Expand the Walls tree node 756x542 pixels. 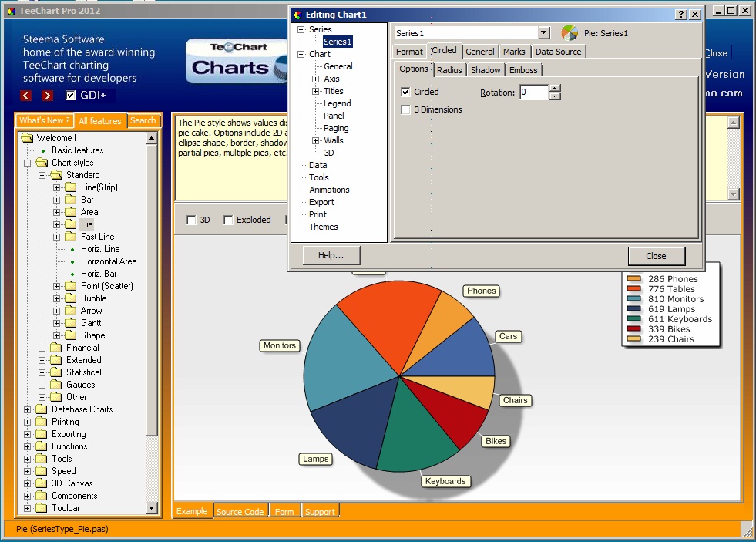tap(316, 141)
